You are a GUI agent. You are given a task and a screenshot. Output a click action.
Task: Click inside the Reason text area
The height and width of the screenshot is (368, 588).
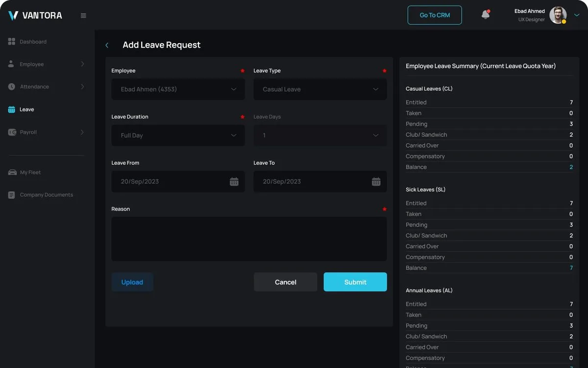[249, 239]
